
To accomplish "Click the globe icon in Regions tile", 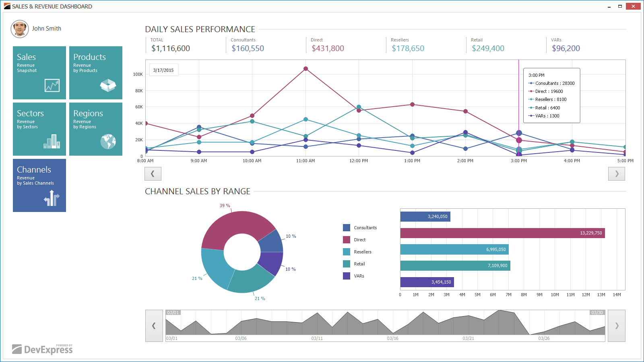I will click(108, 142).
